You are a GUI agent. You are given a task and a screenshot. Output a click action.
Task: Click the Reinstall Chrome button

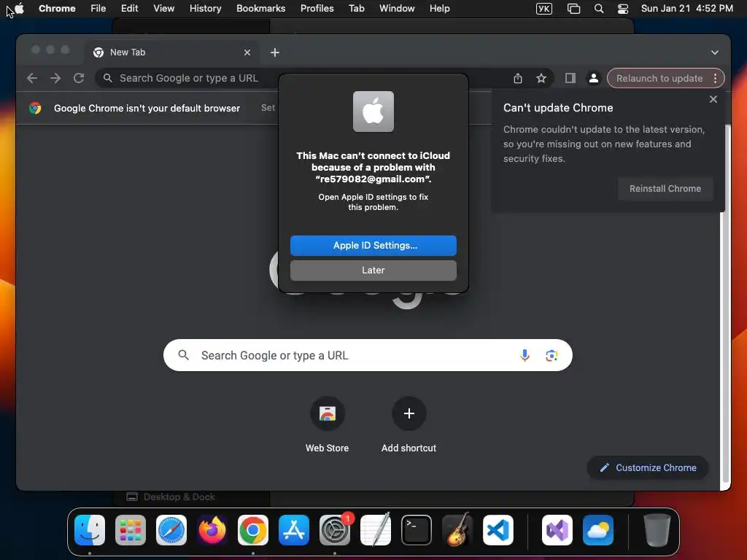(665, 189)
